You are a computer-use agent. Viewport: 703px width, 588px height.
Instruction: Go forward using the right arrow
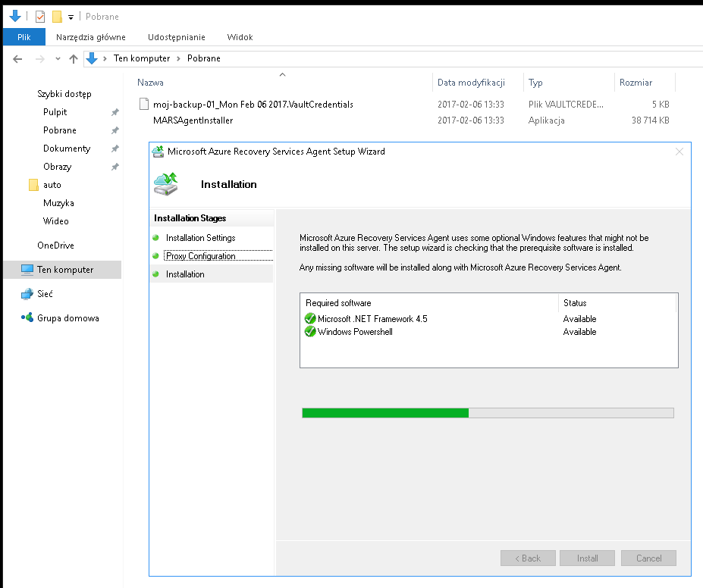[x=40, y=58]
